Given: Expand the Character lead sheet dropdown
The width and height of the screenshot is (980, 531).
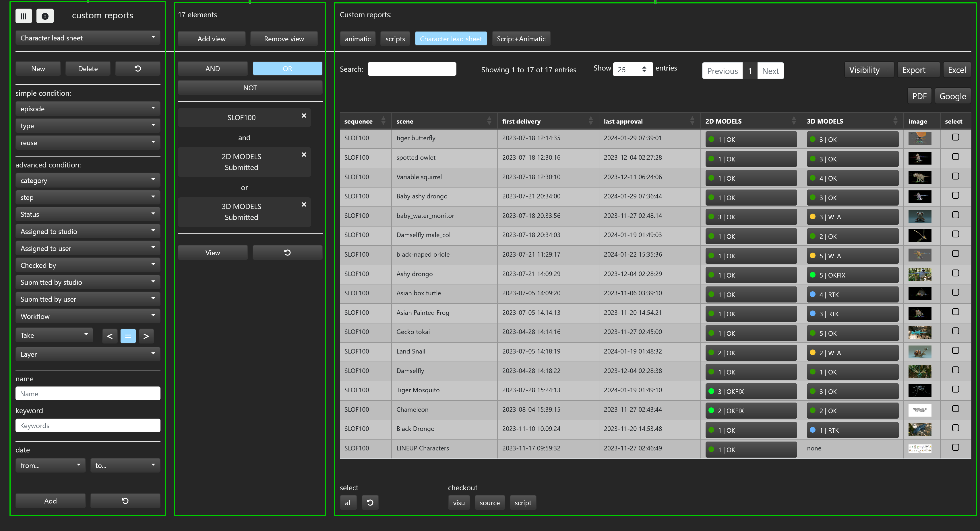Looking at the screenshot, I should tap(88, 38).
